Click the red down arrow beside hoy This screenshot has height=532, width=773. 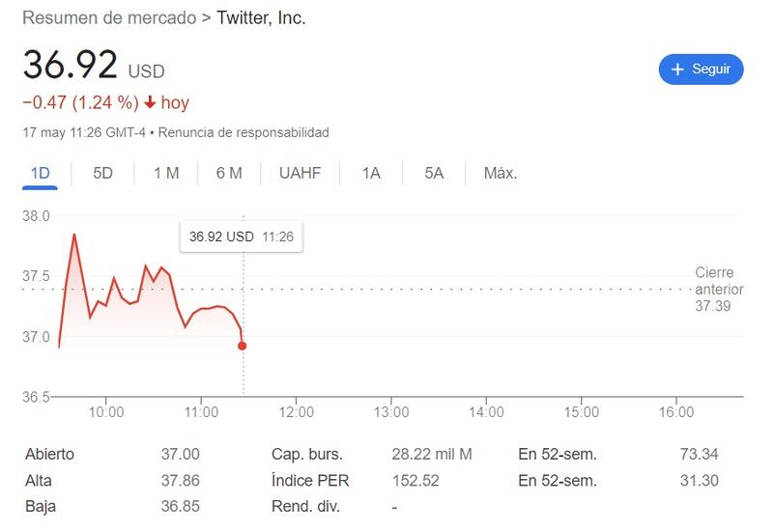tap(150, 103)
